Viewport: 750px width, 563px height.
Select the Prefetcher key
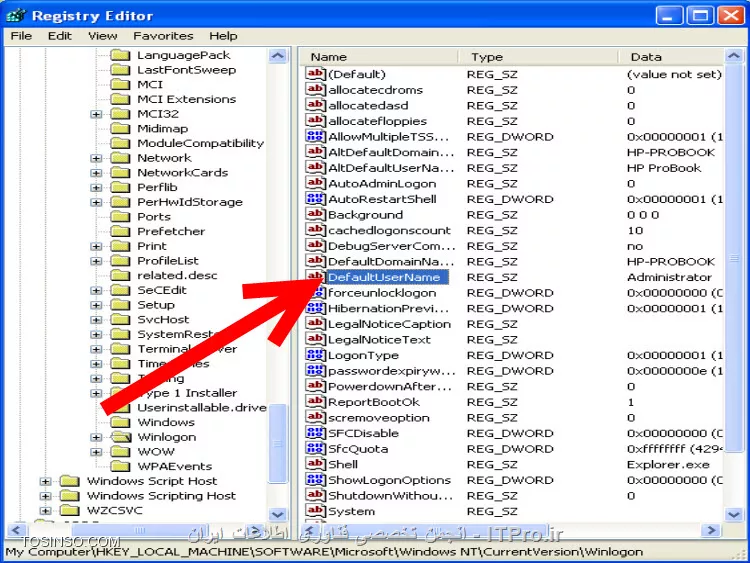(x=171, y=232)
